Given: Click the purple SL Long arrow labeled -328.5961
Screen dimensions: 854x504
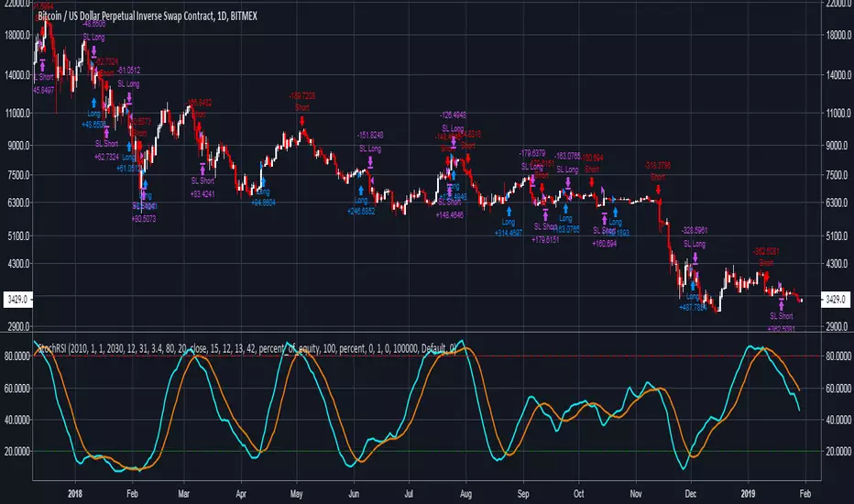Looking at the screenshot, I should pyautogui.click(x=695, y=257).
